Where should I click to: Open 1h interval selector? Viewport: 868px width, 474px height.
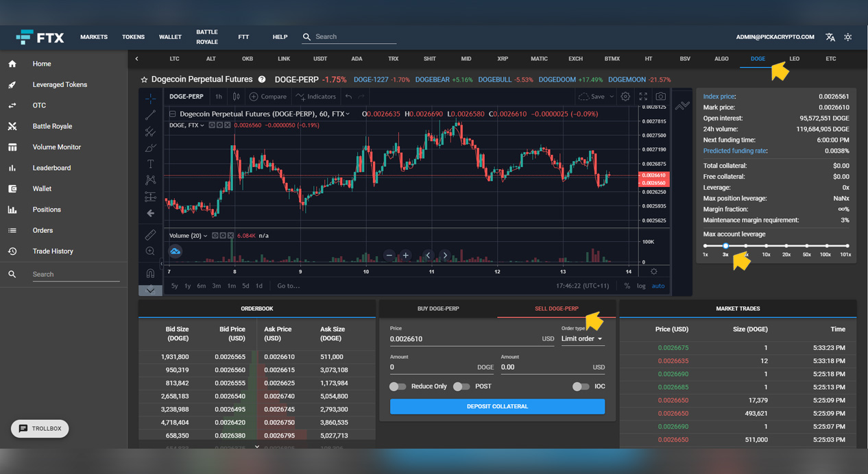(218, 97)
